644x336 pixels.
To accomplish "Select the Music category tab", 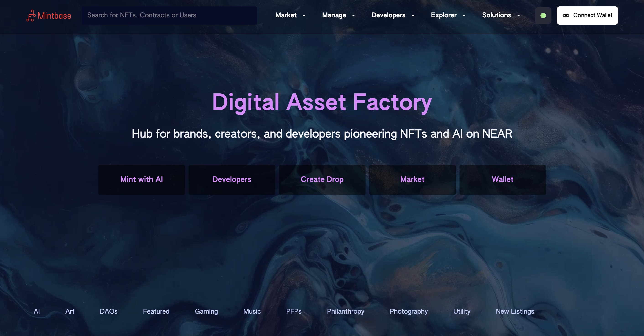I will pyautogui.click(x=252, y=311).
